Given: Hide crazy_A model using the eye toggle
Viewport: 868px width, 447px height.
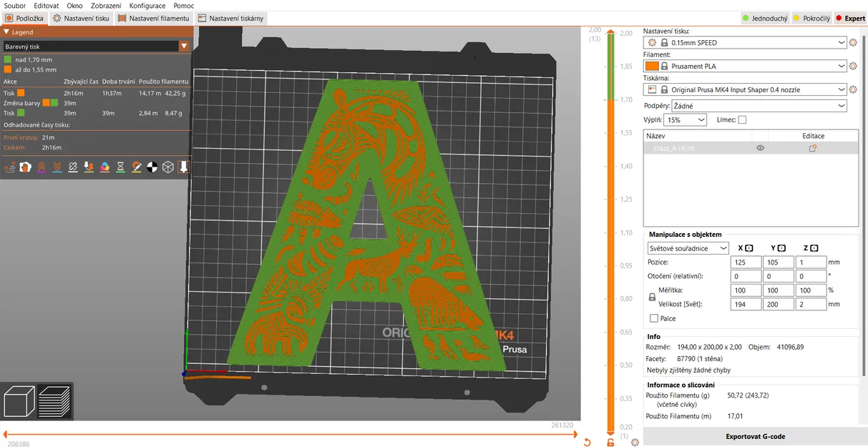Looking at the screenshot, I should [760, 148].
